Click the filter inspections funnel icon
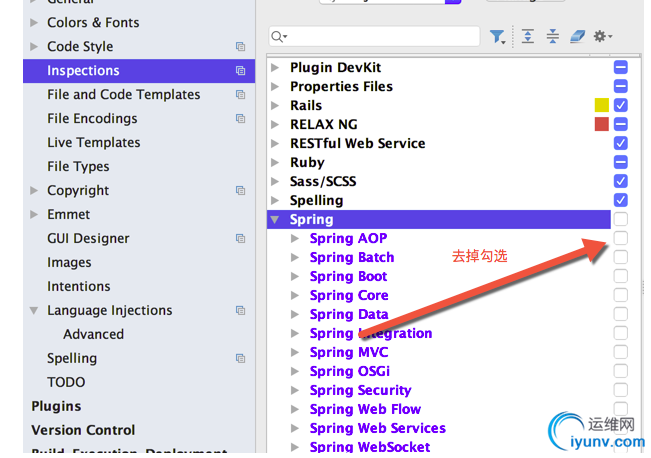651x458 pixels. (497, 37)
